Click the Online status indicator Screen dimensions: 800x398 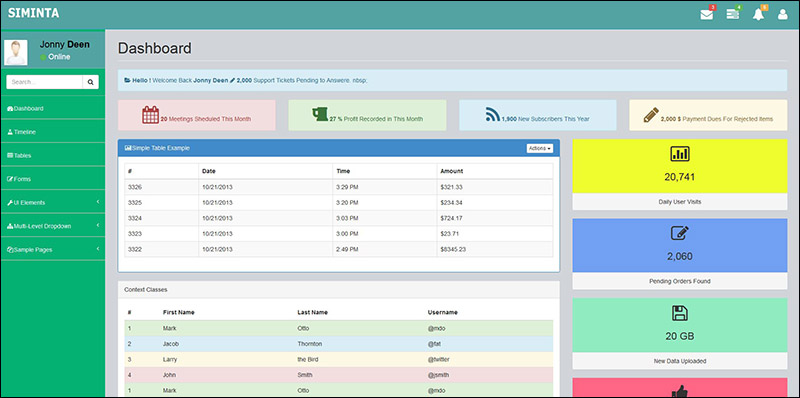point(55,57)
